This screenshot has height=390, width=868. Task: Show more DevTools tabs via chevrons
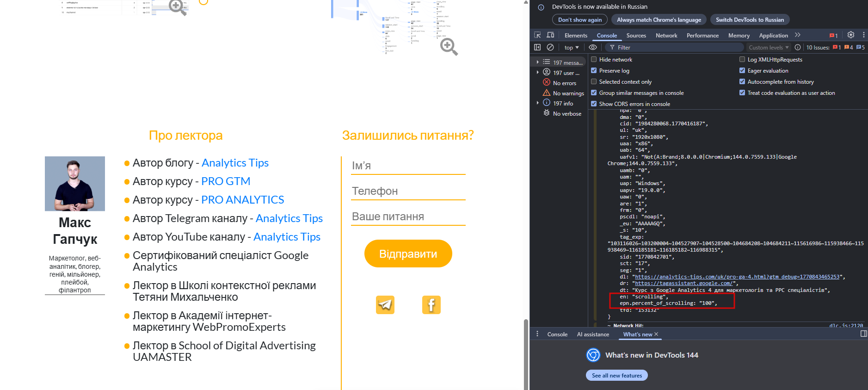tap(798, 35)
